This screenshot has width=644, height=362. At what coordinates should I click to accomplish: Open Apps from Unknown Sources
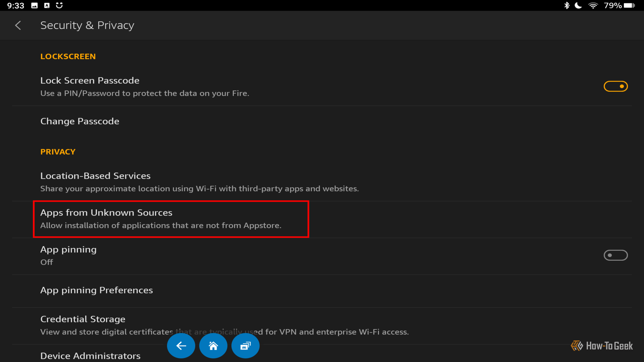coord(322,219)
